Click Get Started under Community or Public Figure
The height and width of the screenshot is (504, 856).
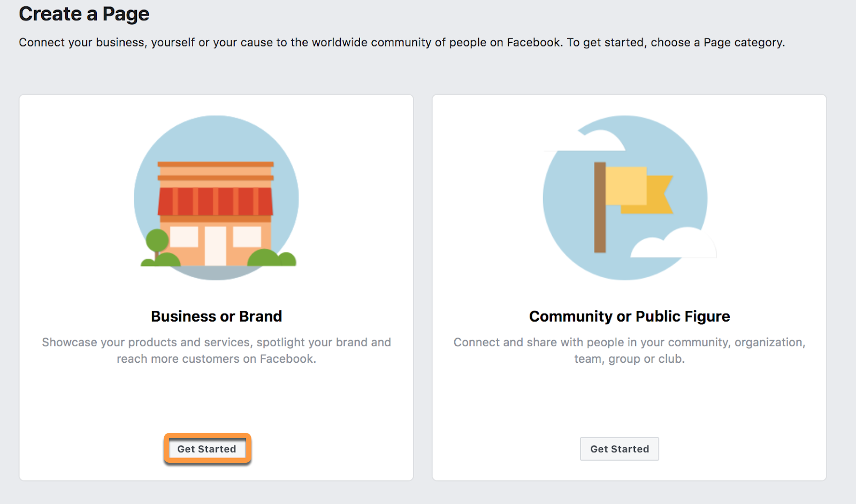tap(619, 449)
